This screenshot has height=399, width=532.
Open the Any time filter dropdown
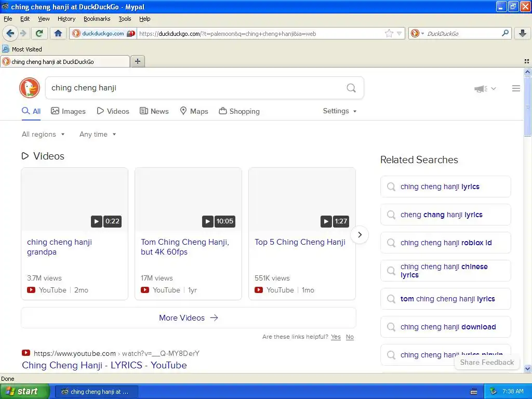[x=98, y=135]
